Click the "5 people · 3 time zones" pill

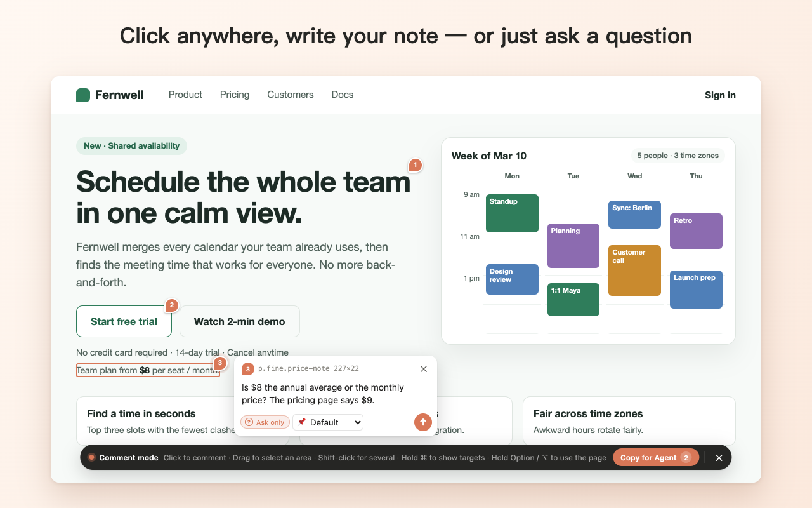678,156
